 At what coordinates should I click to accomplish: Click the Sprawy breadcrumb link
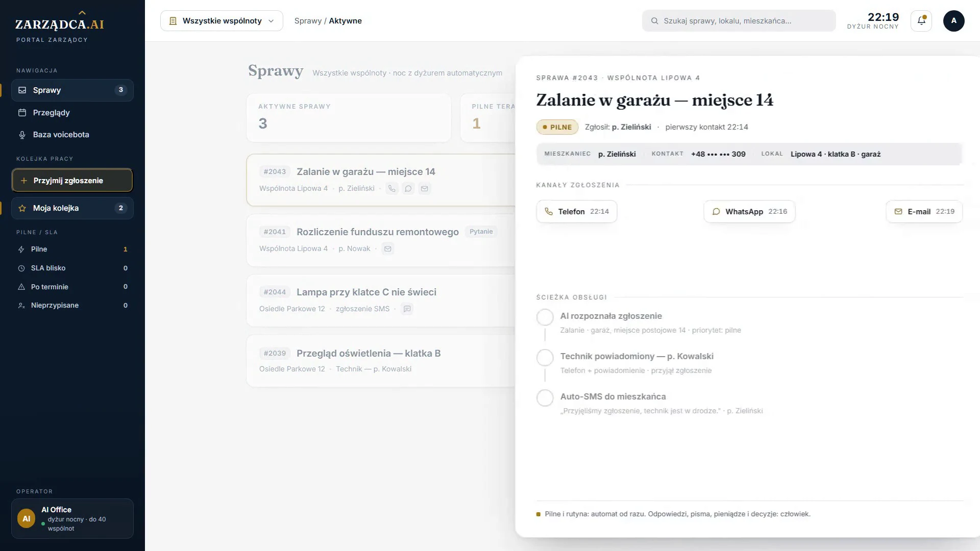[x=308, y=21]
